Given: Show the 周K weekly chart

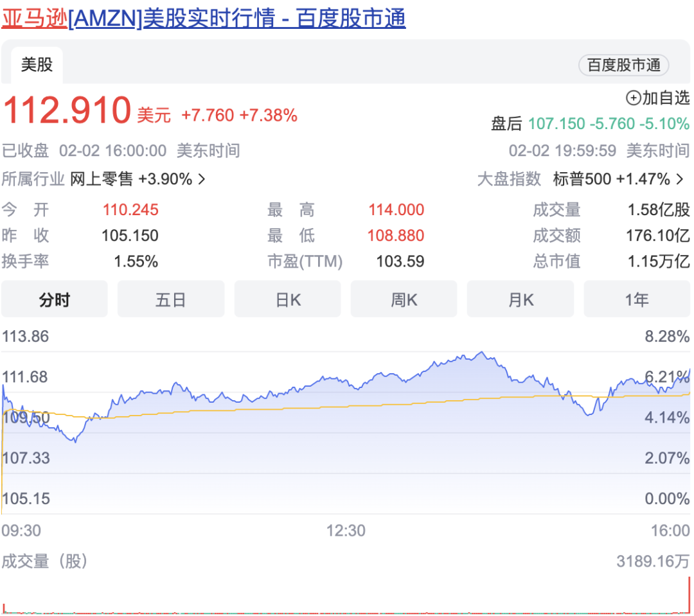Looking at the screenshot, I should pyautogui.click(x=404, y=299).
